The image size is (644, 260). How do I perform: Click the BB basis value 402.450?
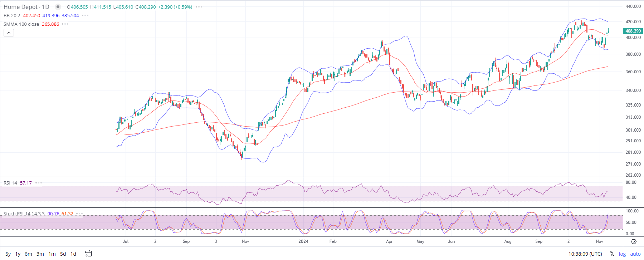pyautogui.click(x=31, y=15)
